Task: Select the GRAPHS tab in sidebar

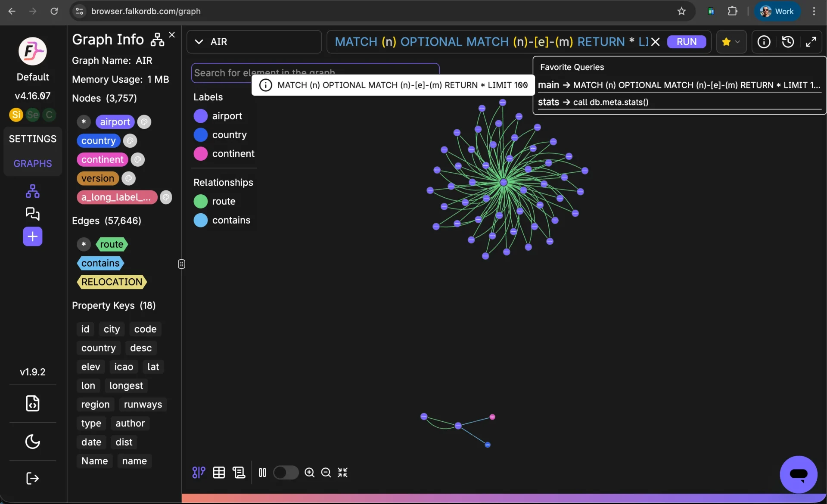Action: [x=32, y=163]
